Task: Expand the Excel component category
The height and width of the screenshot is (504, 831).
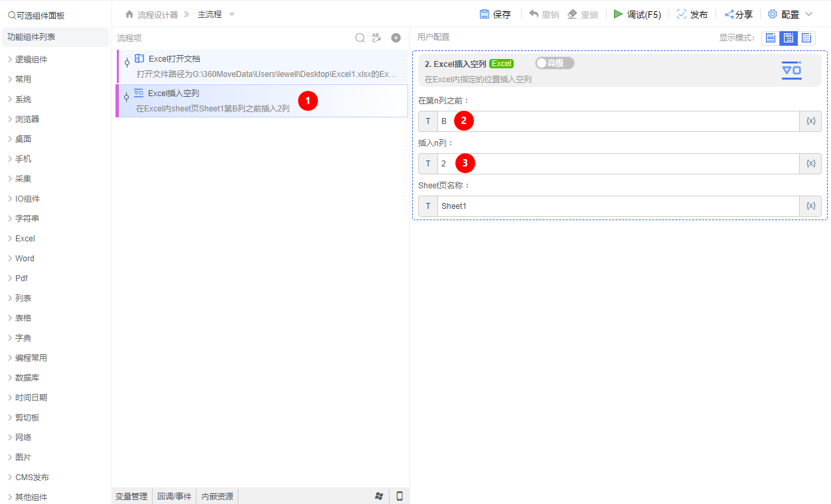Action: point(23,238)
